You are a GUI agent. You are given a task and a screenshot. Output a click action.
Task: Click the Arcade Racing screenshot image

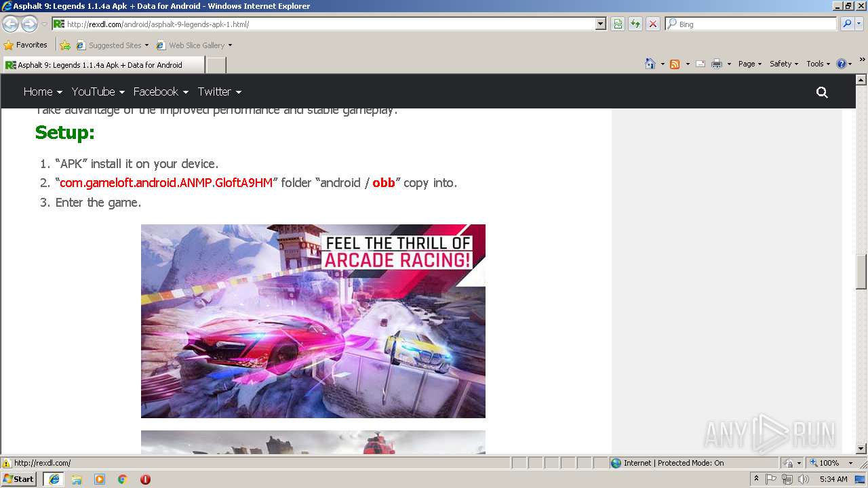(313, 321)
